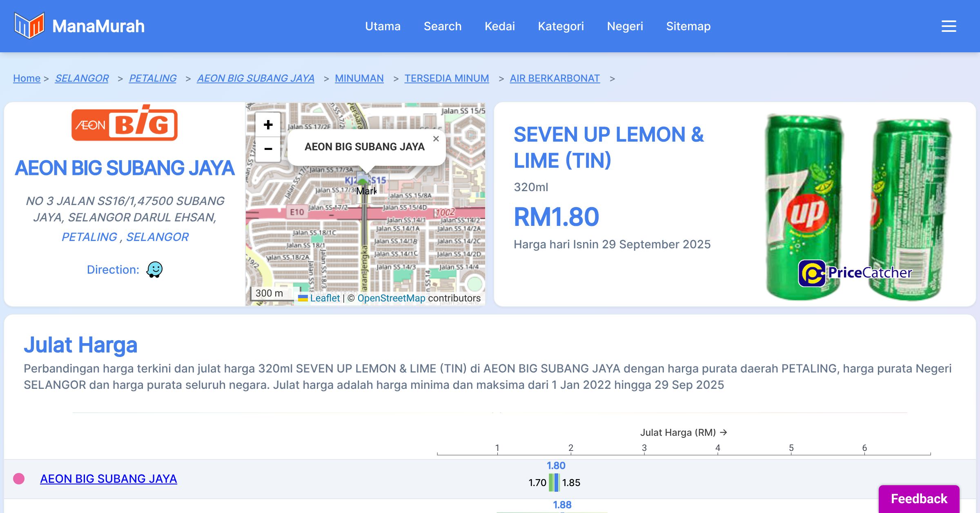Click the 1.80 value above the price bar
Screen dimensions: 980x513
click(556, 466)
